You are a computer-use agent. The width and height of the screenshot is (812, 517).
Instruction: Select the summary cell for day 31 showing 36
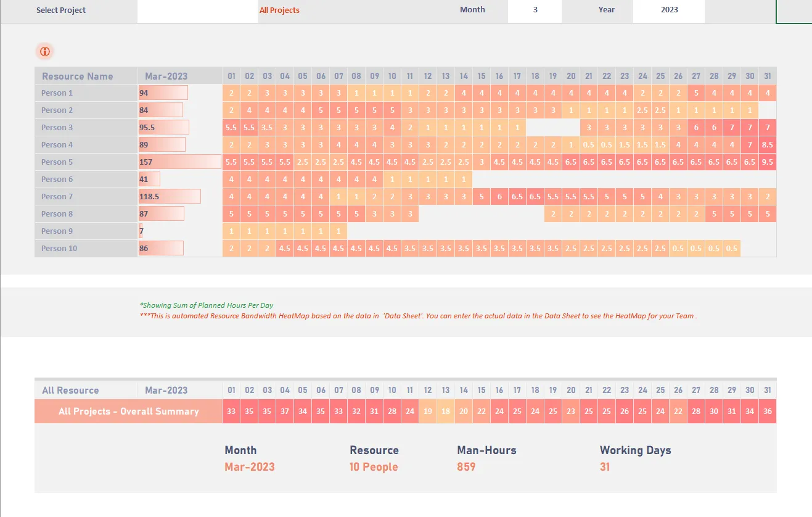[768, 412]
